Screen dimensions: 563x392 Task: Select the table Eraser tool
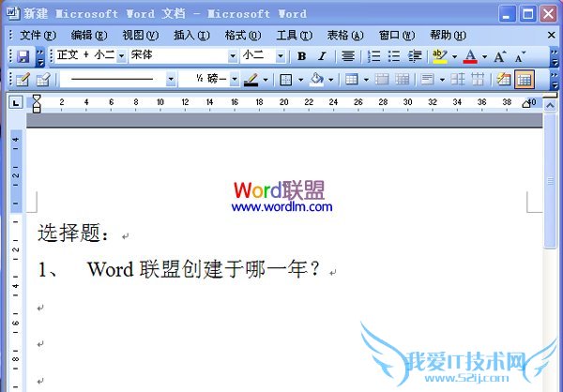point(43,80)
